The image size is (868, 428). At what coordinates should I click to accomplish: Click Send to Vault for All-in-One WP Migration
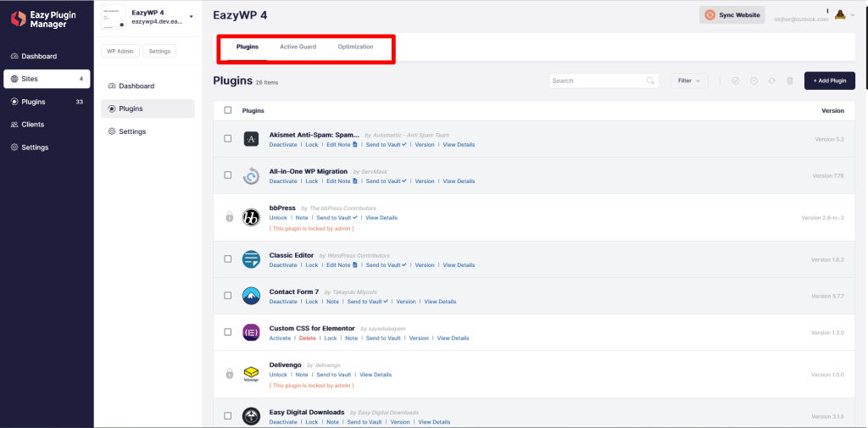coord(386,181)
